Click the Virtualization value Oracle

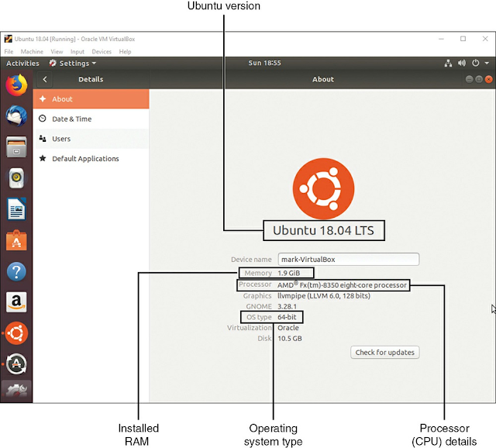click(288, 327)
